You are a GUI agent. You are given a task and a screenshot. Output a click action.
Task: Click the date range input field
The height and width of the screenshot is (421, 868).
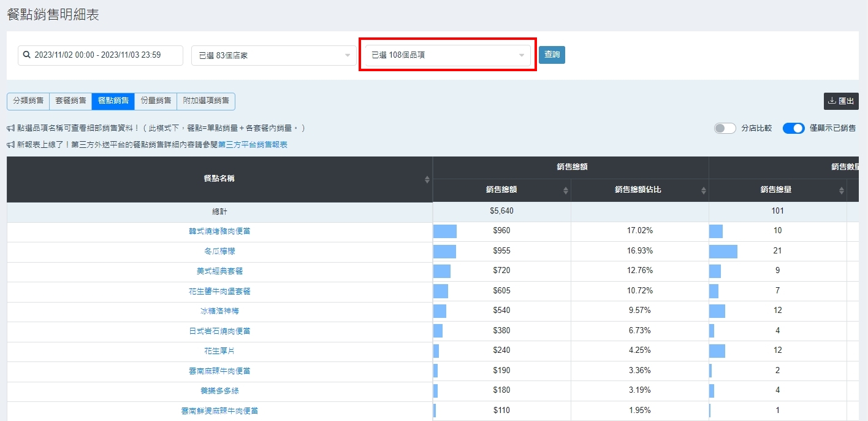(x=104, y=55)
